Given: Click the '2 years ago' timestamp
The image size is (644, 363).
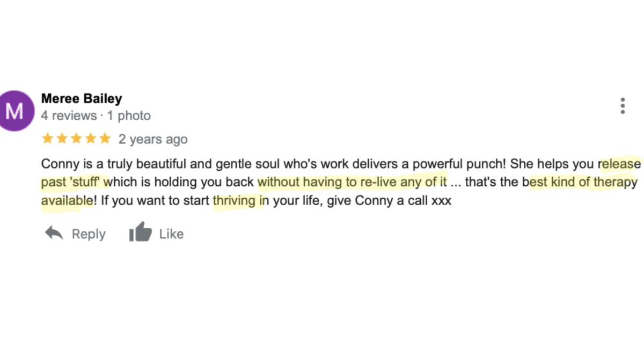Looking at the screenshot, I should tap(153, 140).
